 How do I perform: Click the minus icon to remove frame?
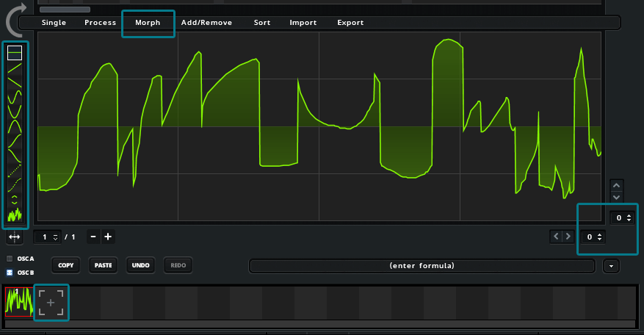click(x=93, y=237)
